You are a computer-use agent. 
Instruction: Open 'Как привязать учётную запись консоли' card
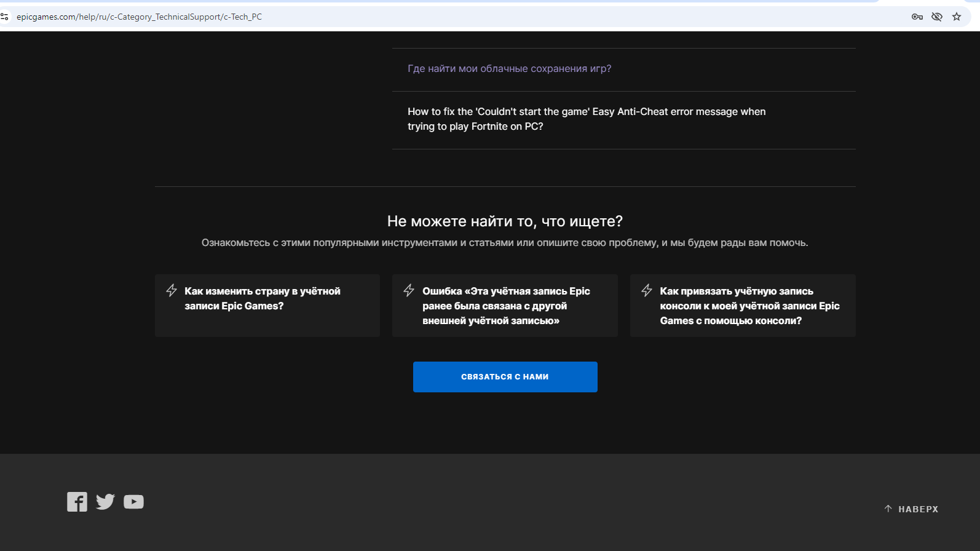click(743, 306)
